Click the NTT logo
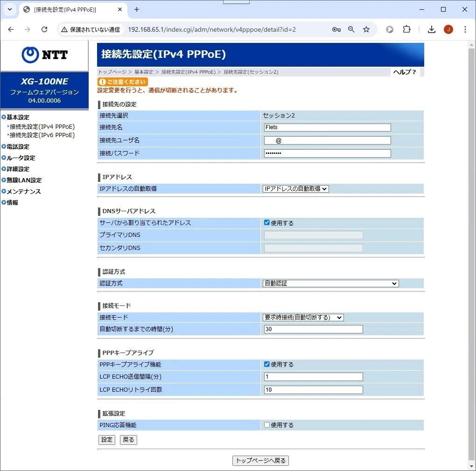 click(45, 55)
